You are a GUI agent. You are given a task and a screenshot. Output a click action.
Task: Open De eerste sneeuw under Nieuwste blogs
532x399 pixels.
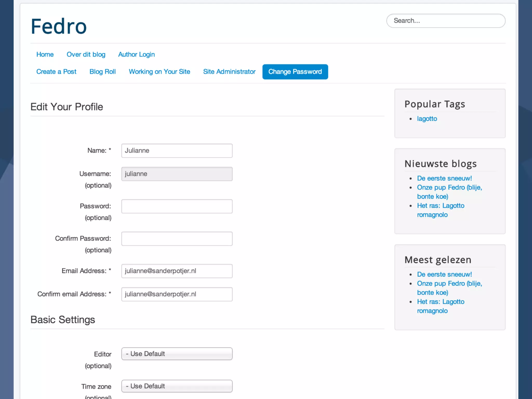444,178
